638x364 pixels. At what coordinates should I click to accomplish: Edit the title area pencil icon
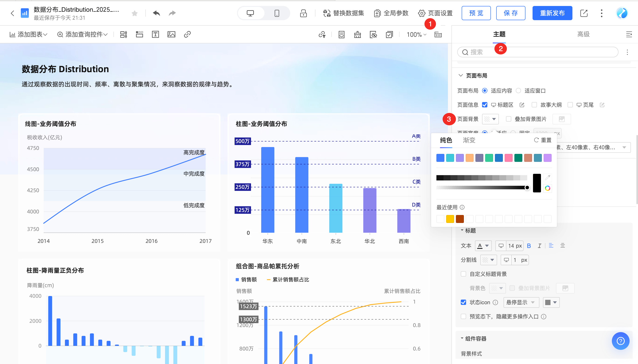(x=522, y=105)
